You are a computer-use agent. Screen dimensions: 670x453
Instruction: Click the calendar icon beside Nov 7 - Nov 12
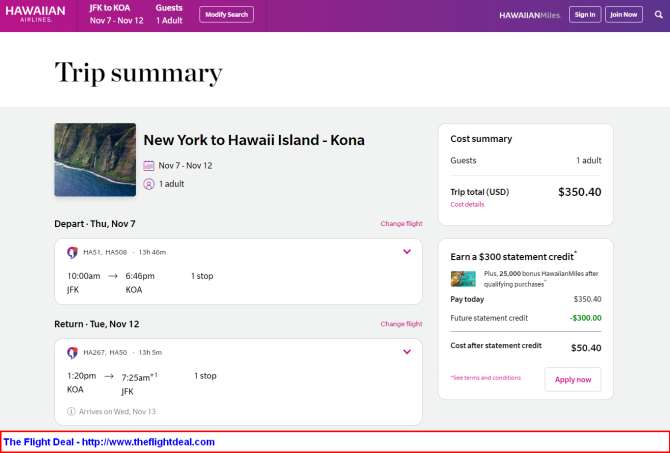(x=149, y=165)
